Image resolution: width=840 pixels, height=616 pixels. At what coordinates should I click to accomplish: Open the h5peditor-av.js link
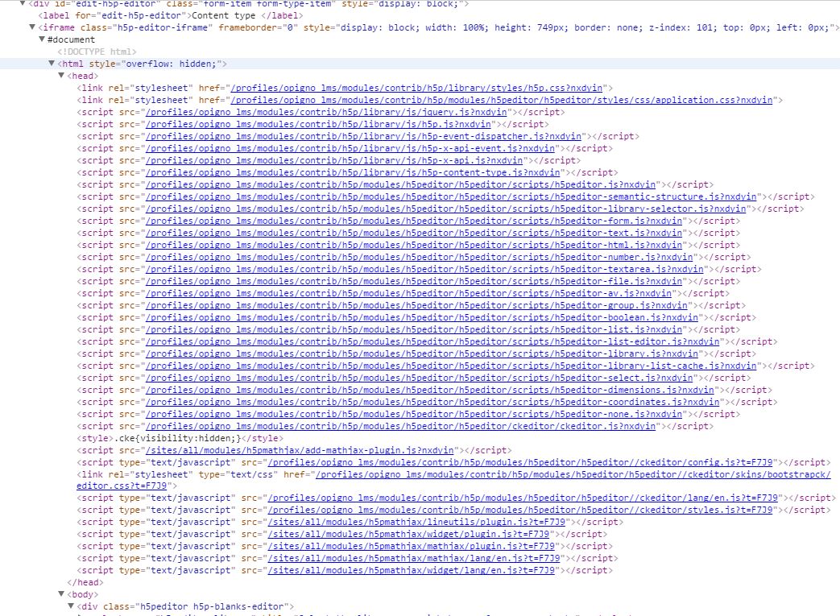[x=409, y=293]
